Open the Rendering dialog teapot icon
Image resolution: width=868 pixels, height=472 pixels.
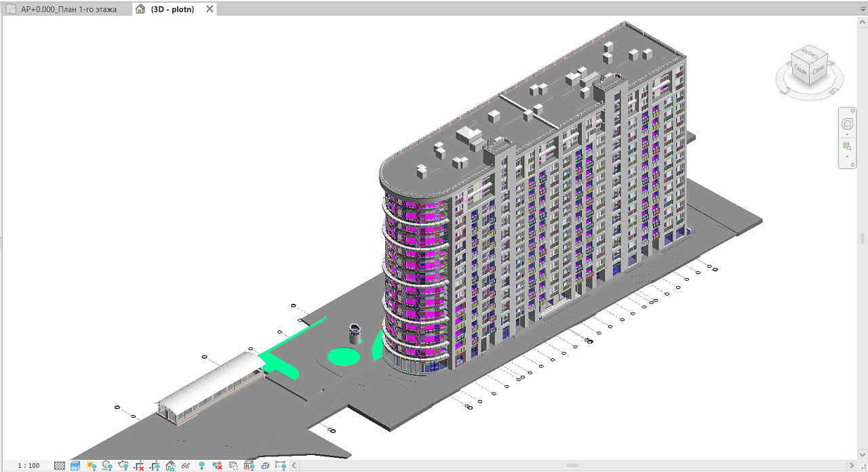tap(123, 466)
